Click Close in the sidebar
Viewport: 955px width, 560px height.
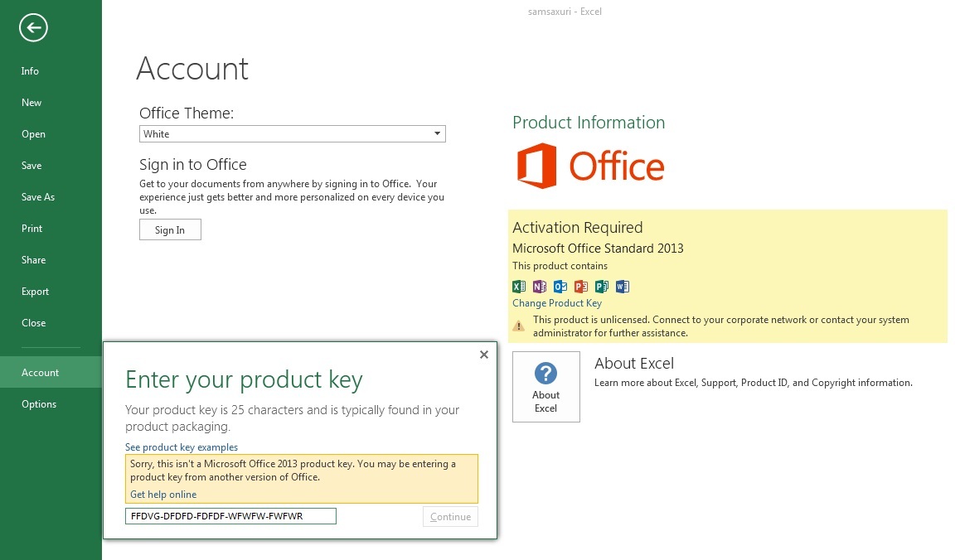click(51, 323)
